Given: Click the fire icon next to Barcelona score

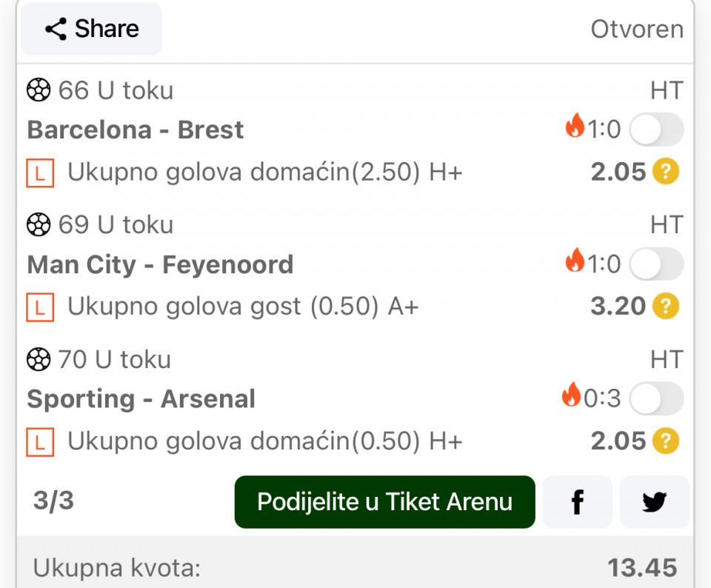Looking at the screenshot, I should [x=575, y=127].
